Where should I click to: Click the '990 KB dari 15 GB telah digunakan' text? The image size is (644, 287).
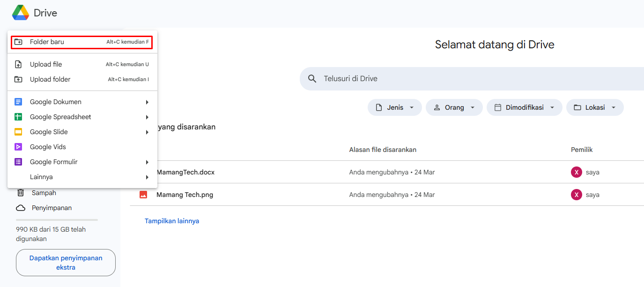51,234
